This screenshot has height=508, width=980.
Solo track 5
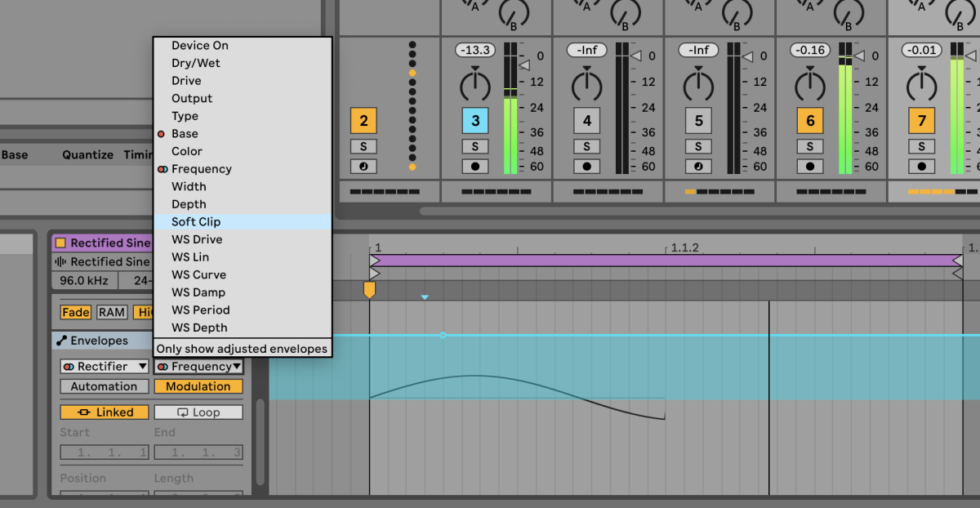point(698,146)
